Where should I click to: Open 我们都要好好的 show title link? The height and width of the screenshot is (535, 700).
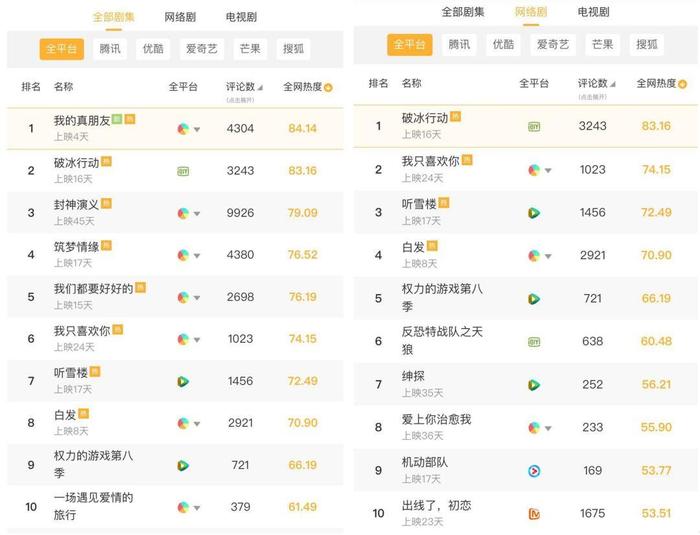coord(93,289)
